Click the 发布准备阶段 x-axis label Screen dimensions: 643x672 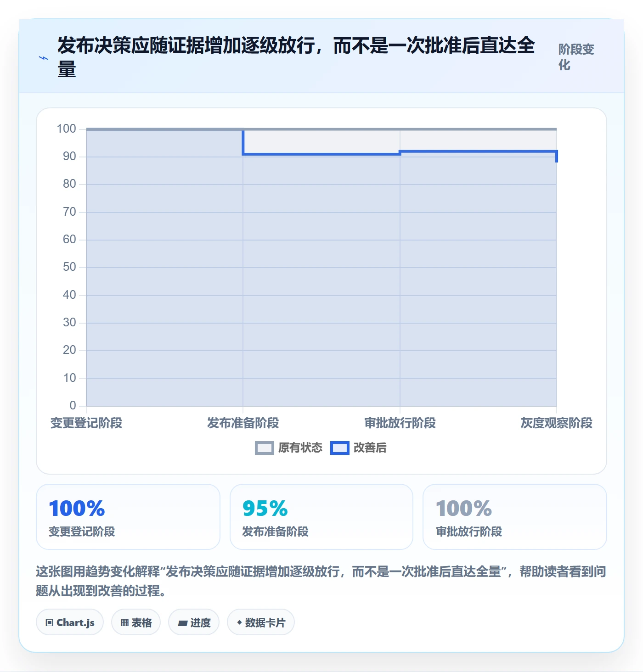tap(243, 423)
